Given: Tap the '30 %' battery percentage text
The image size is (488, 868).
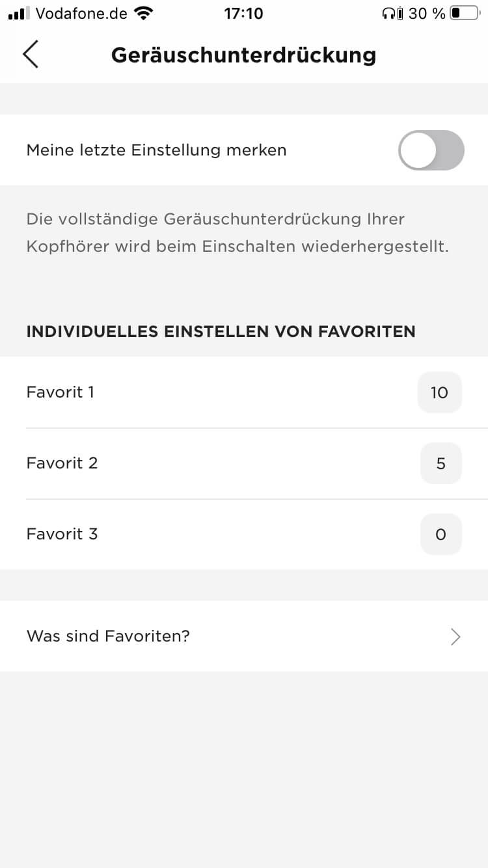Looking at the screenshot, I should pos(427,13).
